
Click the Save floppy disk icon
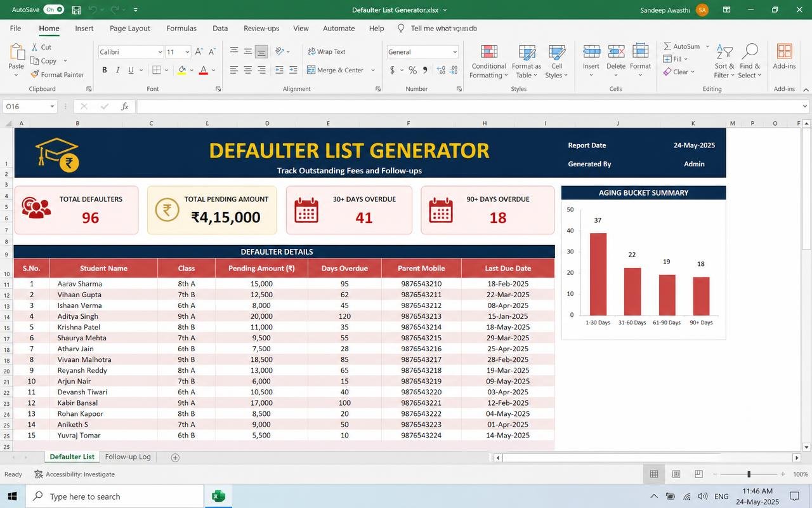point(77,10)
